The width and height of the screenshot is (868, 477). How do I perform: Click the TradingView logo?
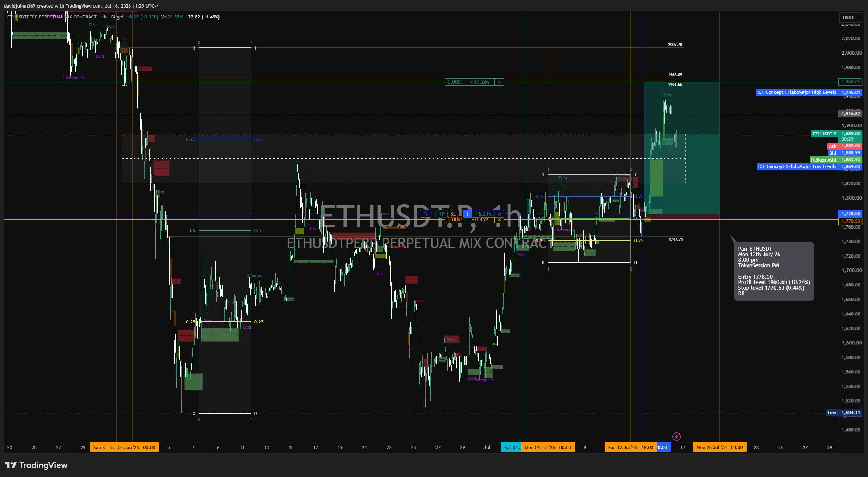pyautogui.click(x=36, y=465)
